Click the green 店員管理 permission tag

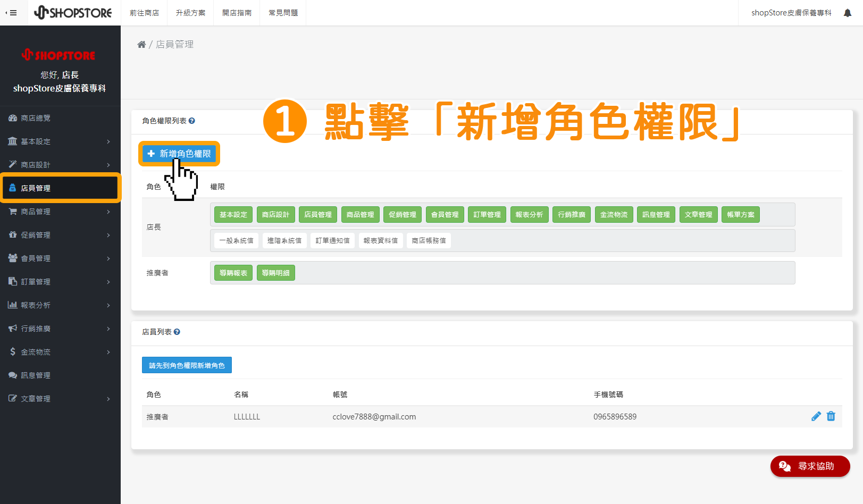318,215
